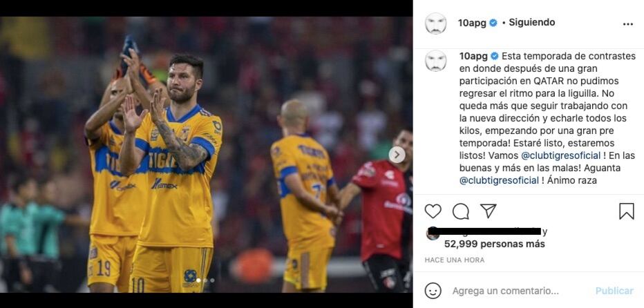Click the Agrega un comentario field

[506, 291]
